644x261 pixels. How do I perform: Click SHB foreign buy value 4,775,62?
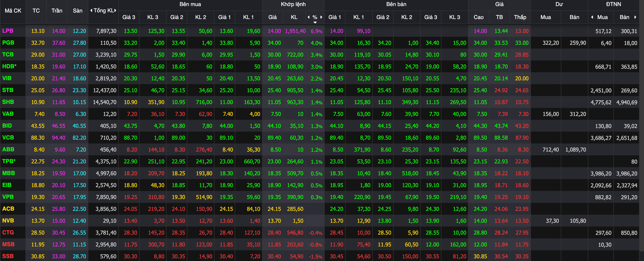coord(601,102)
